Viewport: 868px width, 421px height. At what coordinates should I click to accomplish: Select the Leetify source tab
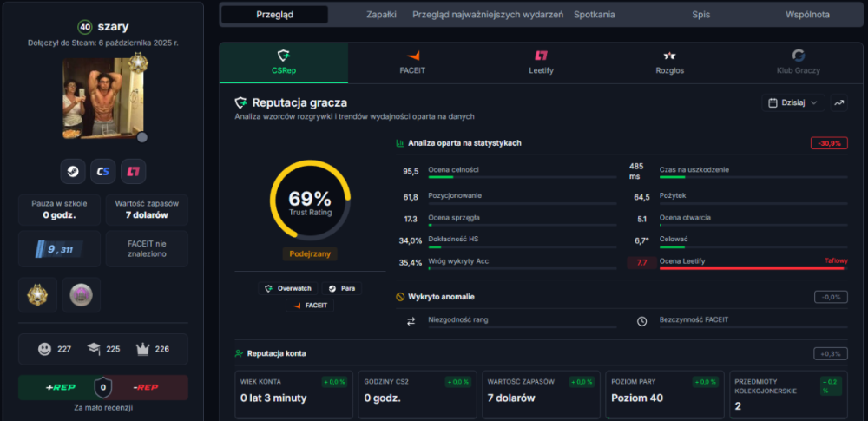click(541, 62)
